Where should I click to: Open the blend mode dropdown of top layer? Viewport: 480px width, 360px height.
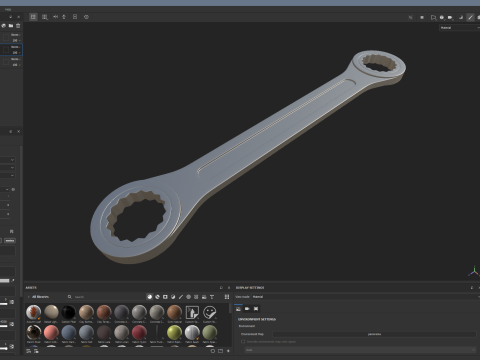[16, 35]
